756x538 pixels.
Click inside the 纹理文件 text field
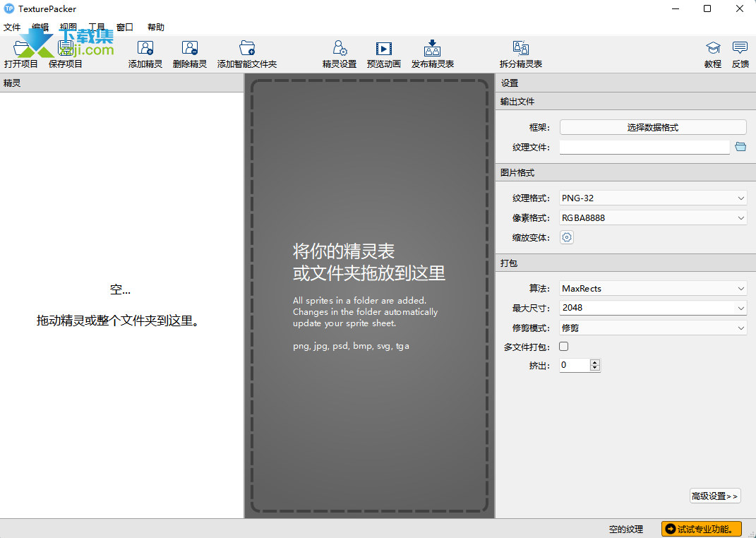coord(644,147)
